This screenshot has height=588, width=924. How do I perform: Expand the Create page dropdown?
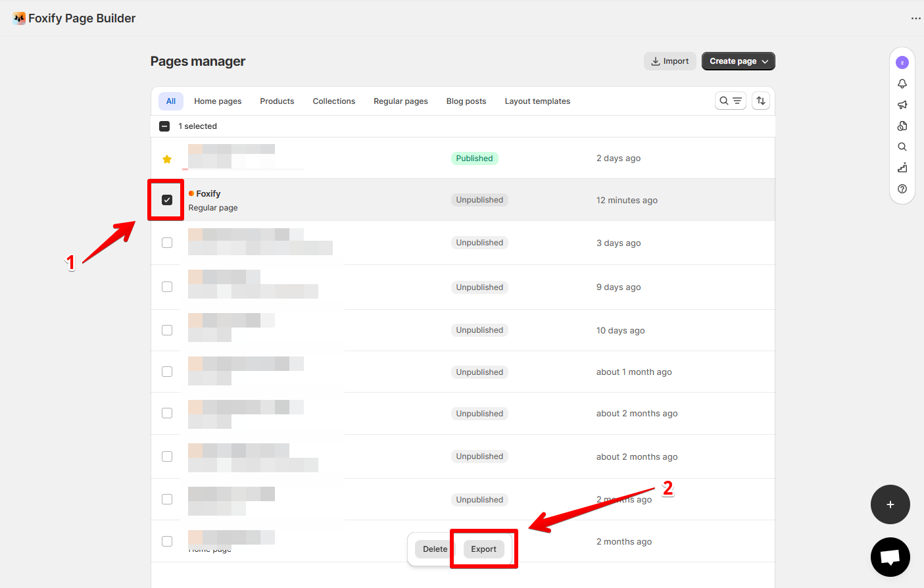[739, 61]
